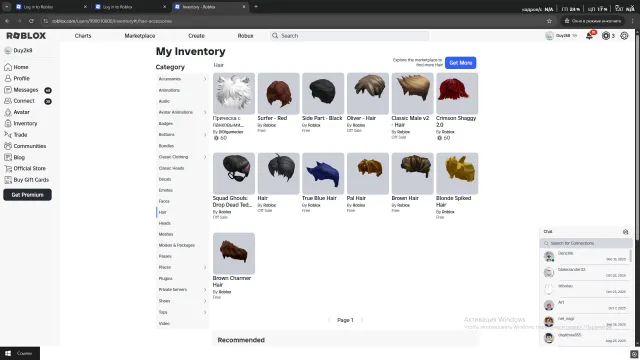640x360 pixels.
Task: Open the Messages sidebar icon
Action: [x=8, y=90]
